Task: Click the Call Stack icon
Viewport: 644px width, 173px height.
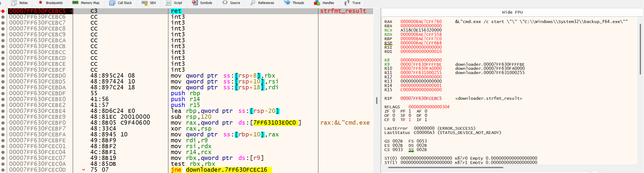Action: [112, 3]
